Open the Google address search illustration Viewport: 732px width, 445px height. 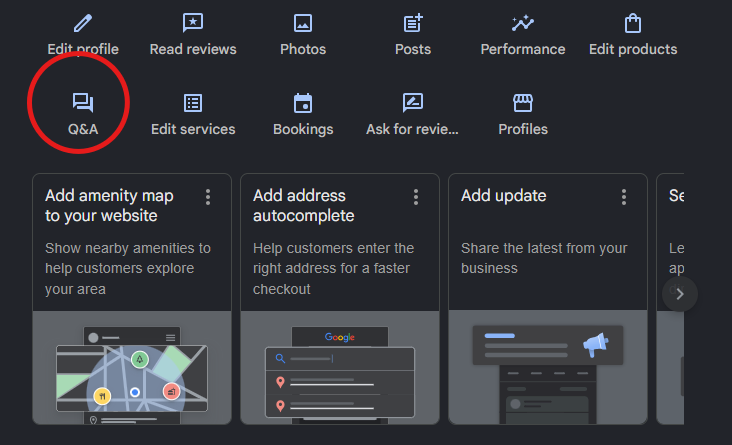340,367
